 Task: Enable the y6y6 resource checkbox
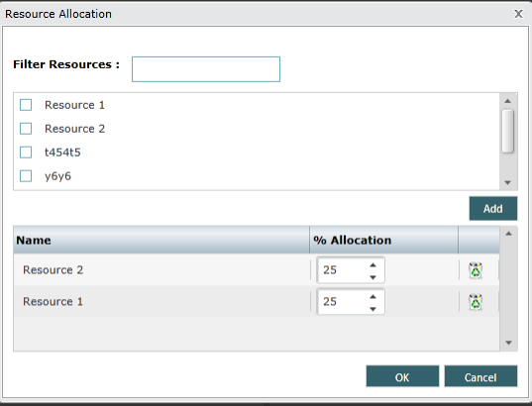click(x=26, y=176)
